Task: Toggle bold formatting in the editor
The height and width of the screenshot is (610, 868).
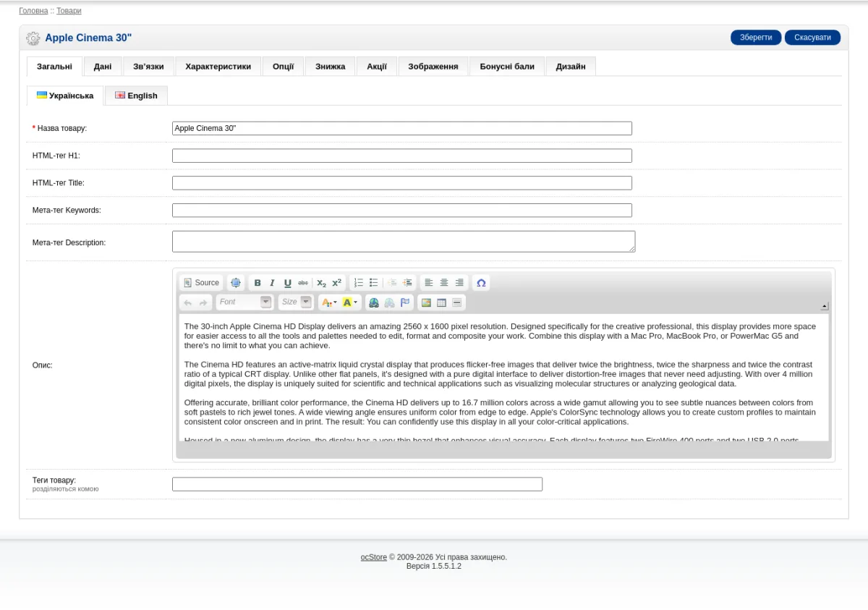Action: [x=258, y=283]
